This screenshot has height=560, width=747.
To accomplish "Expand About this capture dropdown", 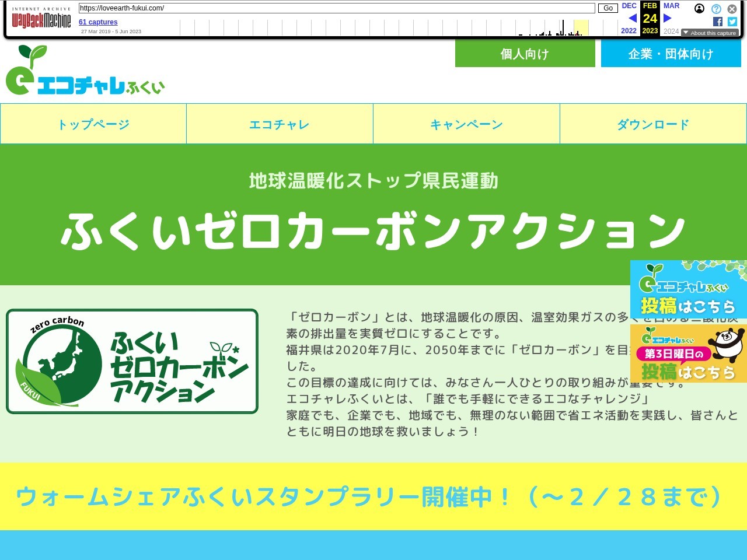I will tap(710, 33).
